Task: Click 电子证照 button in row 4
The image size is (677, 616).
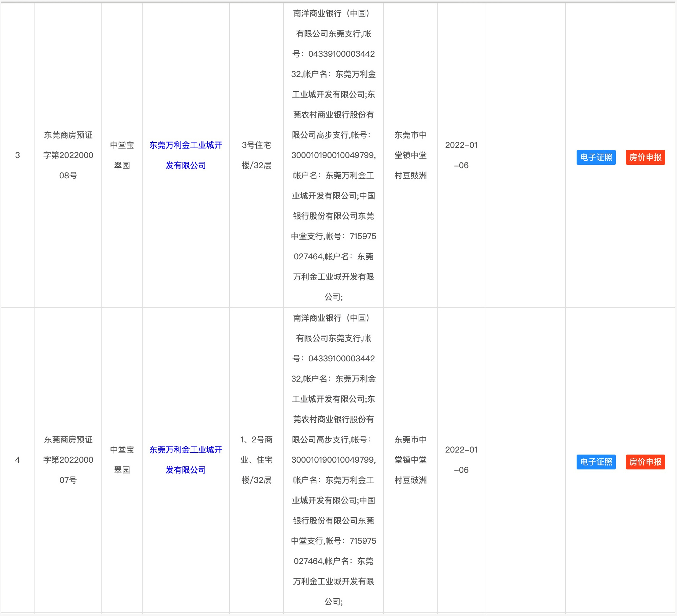Action: 596,462
